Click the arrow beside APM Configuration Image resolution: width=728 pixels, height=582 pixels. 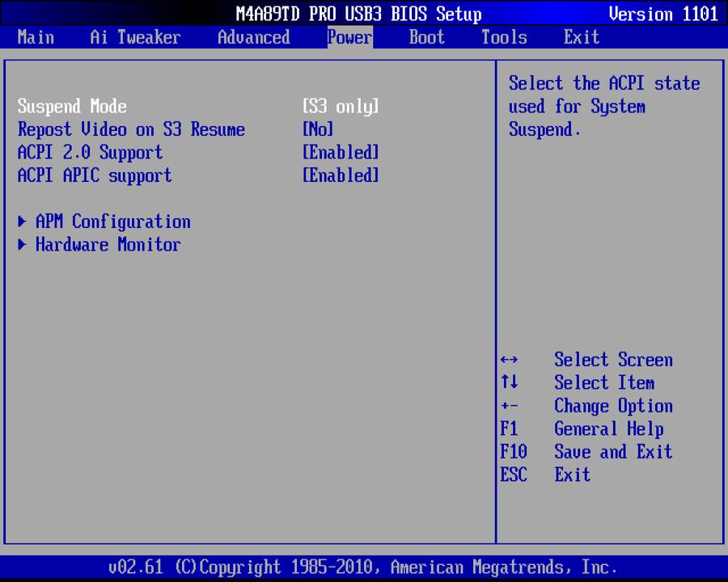point(21,221)
